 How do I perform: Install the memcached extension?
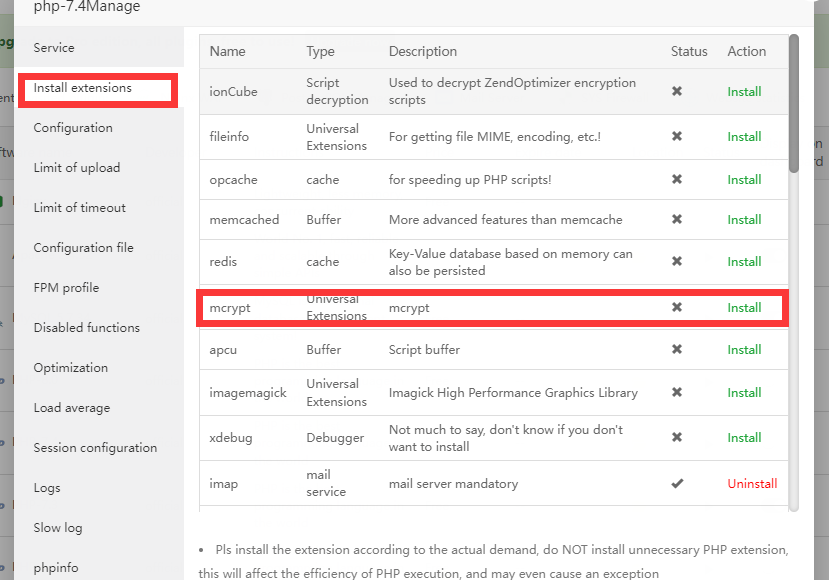tap(744, 220)
